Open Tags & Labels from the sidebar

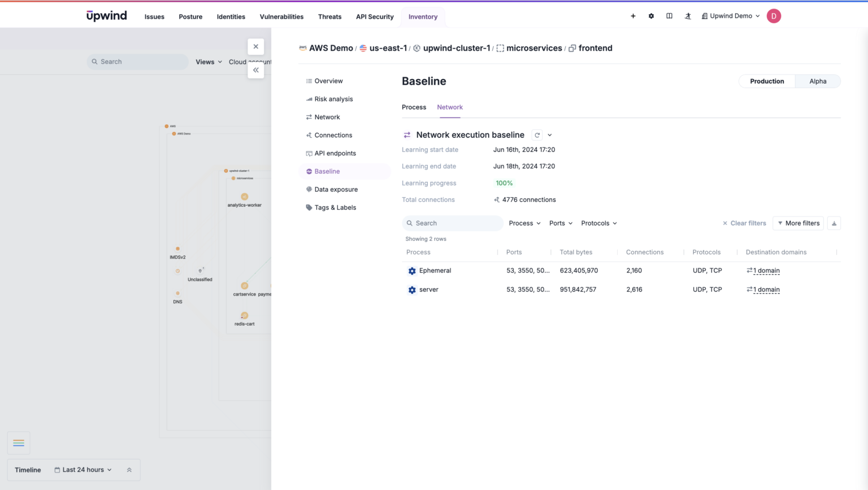coord(335,207)
